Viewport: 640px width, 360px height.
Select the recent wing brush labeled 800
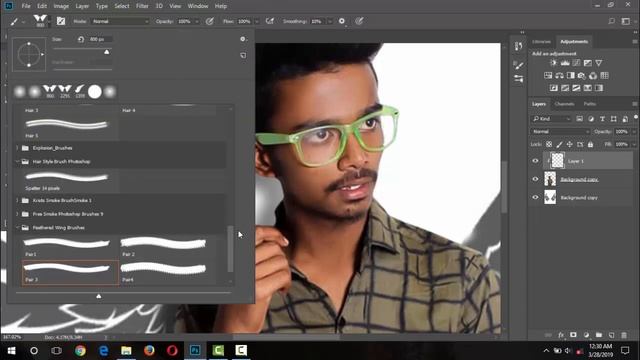click(50, 91)
